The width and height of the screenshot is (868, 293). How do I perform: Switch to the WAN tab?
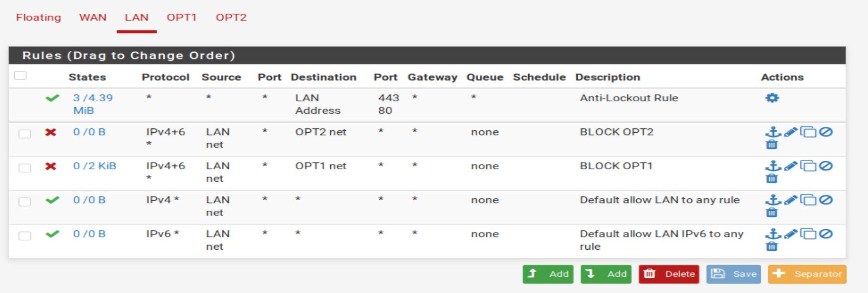[x=93, y=18]
